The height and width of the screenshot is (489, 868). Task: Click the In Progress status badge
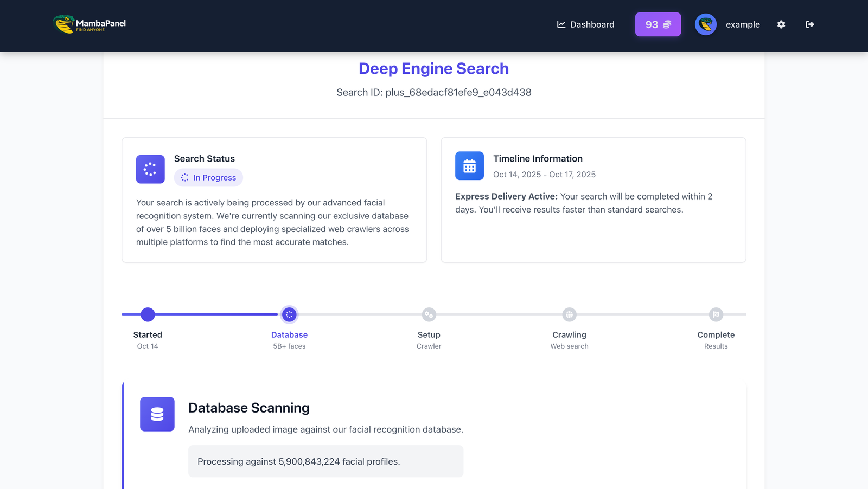pyautogui.click(x=208, y=177)
